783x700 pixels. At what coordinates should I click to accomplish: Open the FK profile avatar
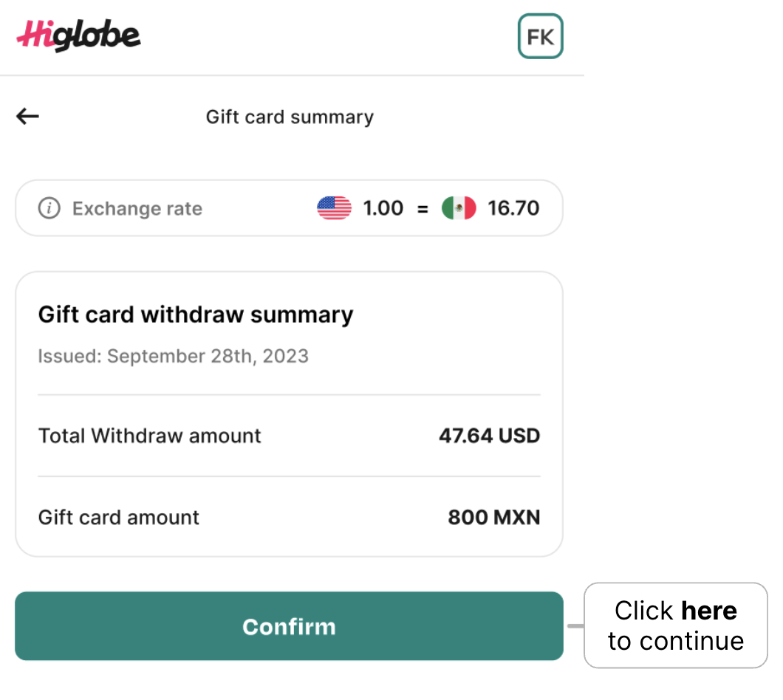[540, 35]
